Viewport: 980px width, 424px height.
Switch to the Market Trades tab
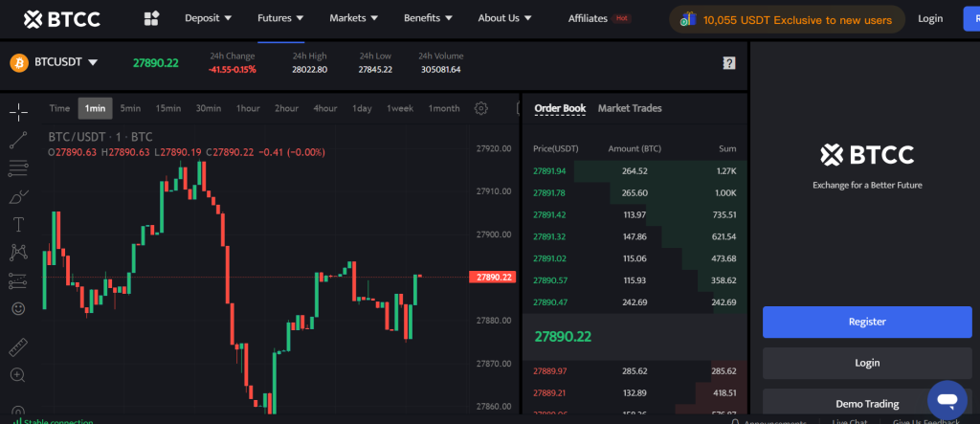click(x=630, y=108)
